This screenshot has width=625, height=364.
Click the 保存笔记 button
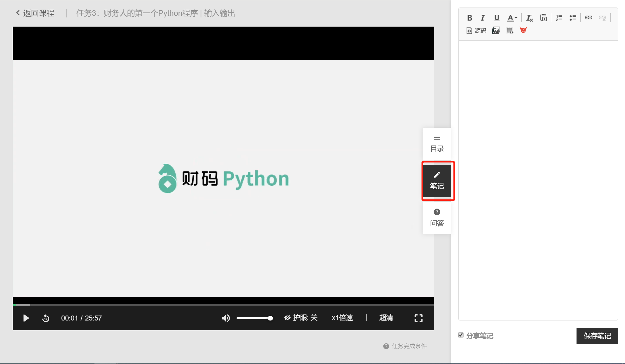tap(597, 336)
